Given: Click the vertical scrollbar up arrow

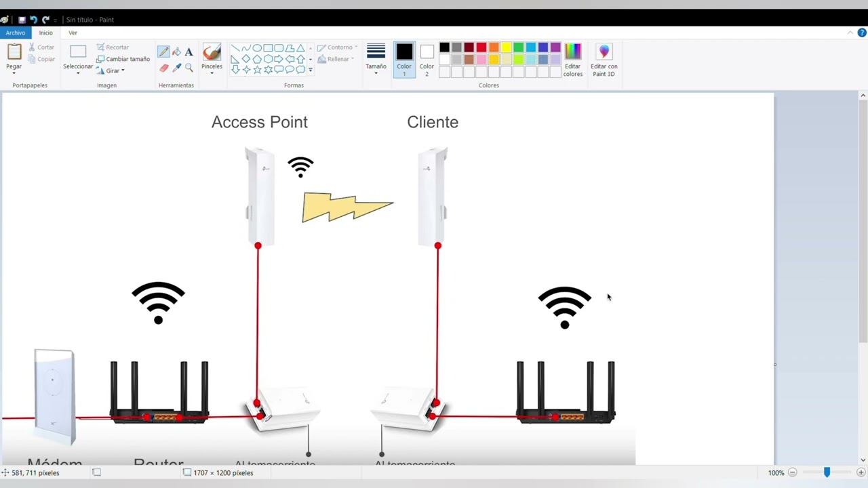Looking at the screenshot, I should click(x=863, y=96).
